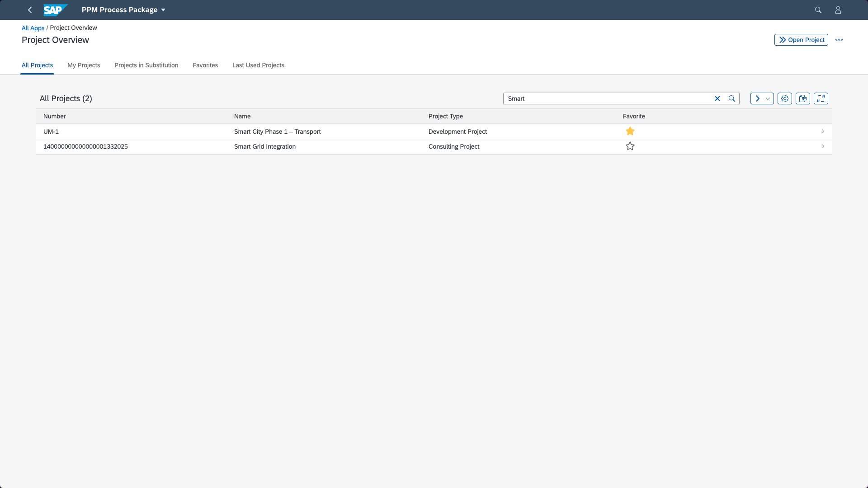Viewport: 868px width, 488px height.
Task: Open dropdown arrow beside navigate button
Action: pos(768,99)
